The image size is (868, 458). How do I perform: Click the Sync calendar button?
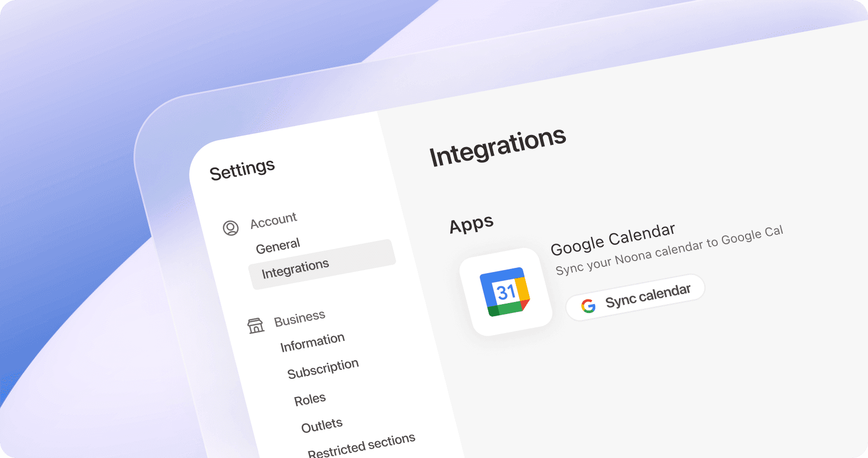click(635, 297)
